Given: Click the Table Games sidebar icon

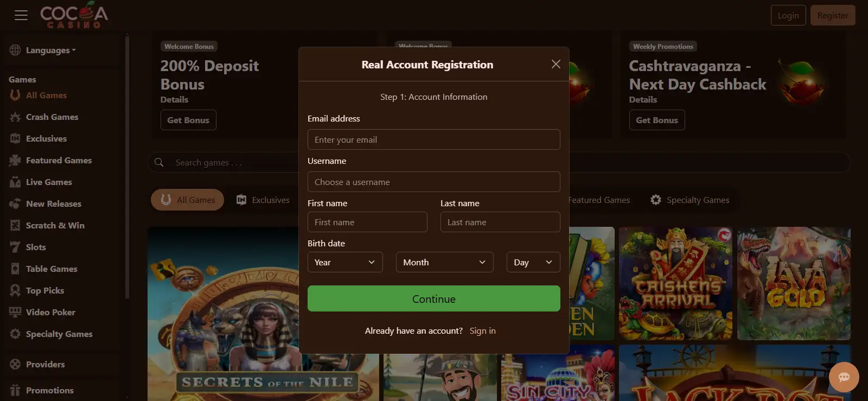Looking at the screenshot, I should coord(15,269).
